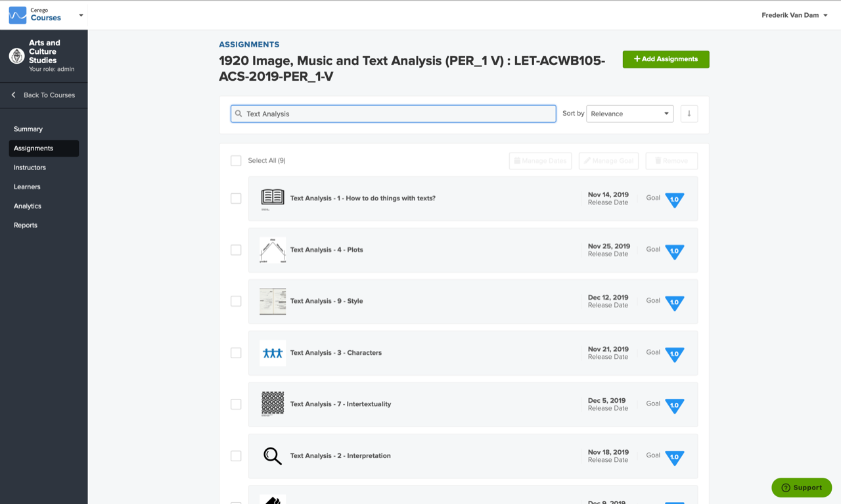This screenshot has height=504, width=841.
Task: Click the patterned icon for Intertextuality
Action: [273, 404]
